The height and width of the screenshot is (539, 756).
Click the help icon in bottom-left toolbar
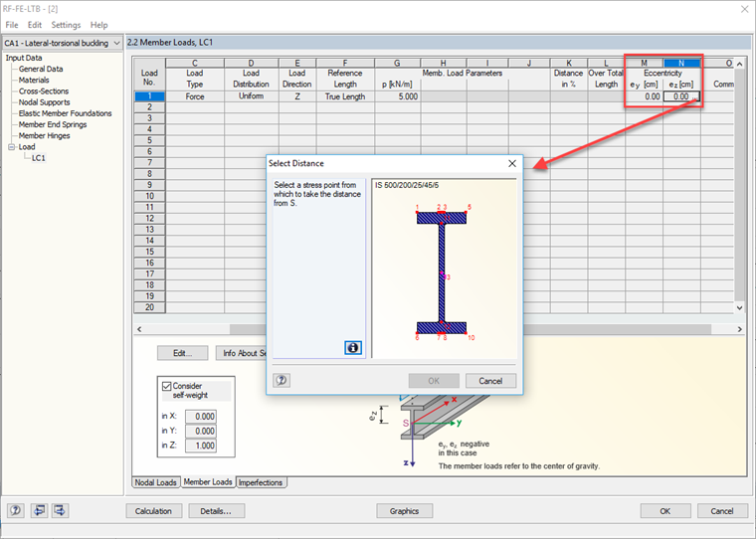point(16,510)
